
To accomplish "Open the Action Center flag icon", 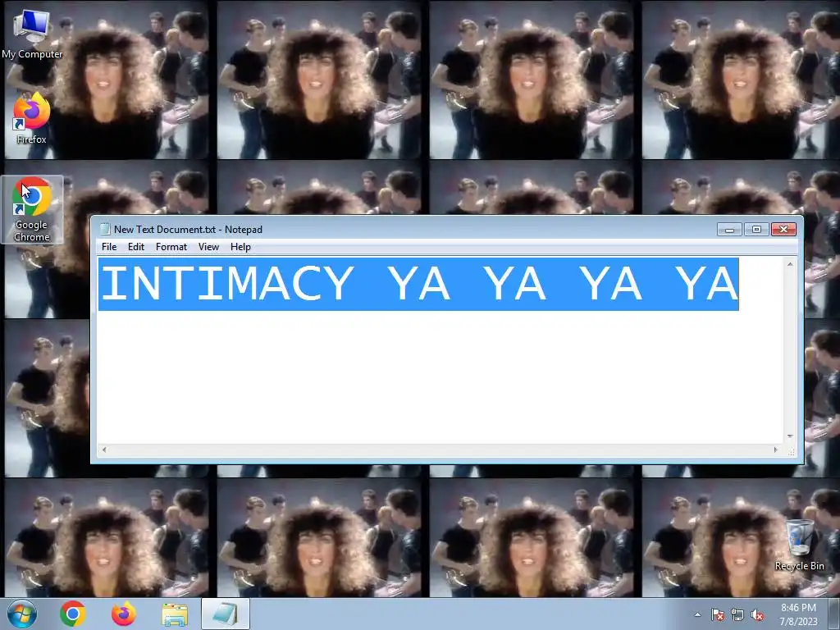I will coord(717,615).
